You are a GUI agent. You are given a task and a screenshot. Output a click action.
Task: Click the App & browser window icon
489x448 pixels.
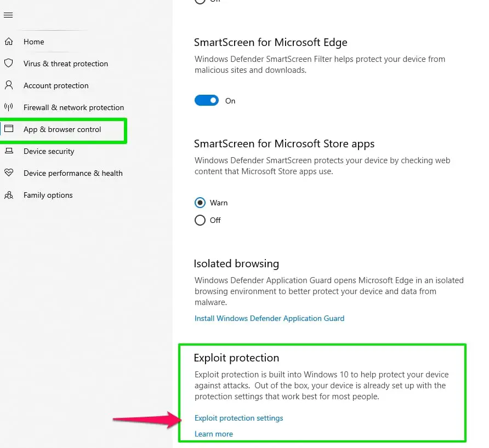point(9,129)
